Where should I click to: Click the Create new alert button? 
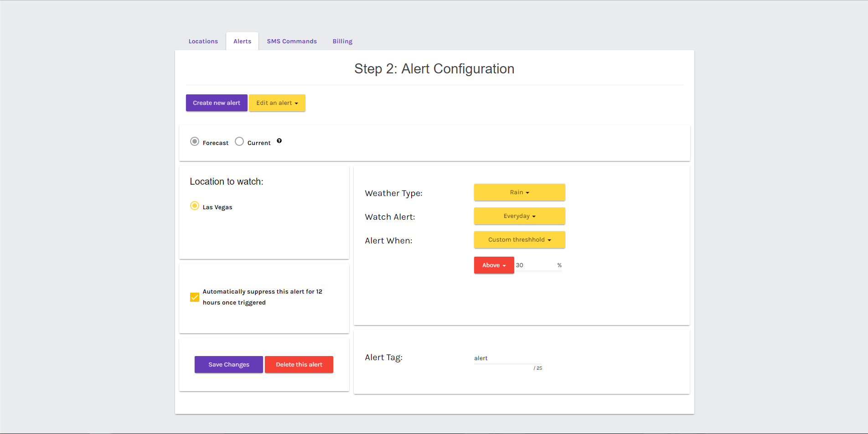click(x=217, y=103)
